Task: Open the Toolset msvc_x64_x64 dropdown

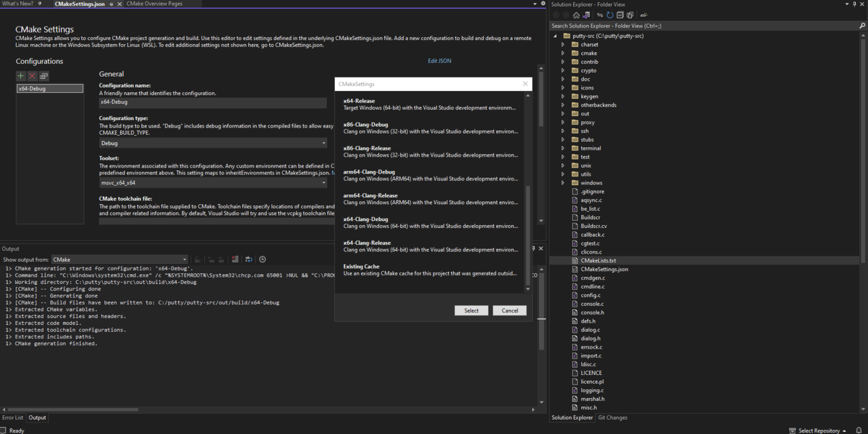Action: pyautogui.click(x=323, y=182)
